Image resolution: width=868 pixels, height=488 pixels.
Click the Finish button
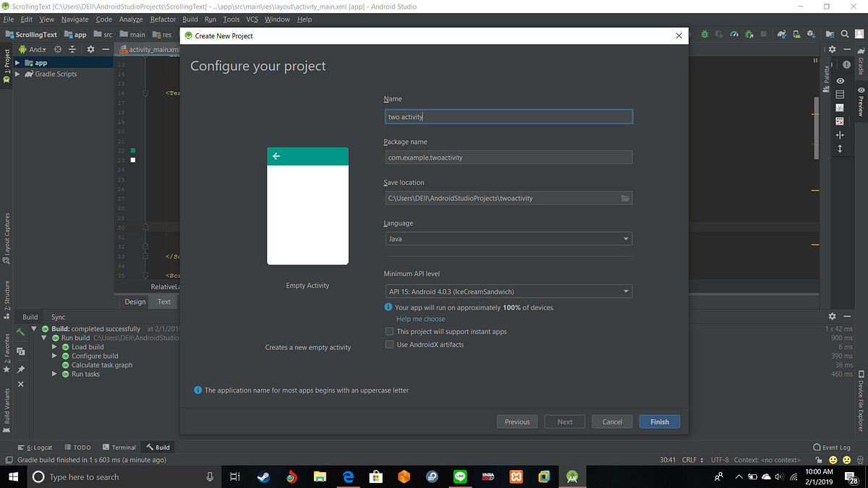point(659,421)
